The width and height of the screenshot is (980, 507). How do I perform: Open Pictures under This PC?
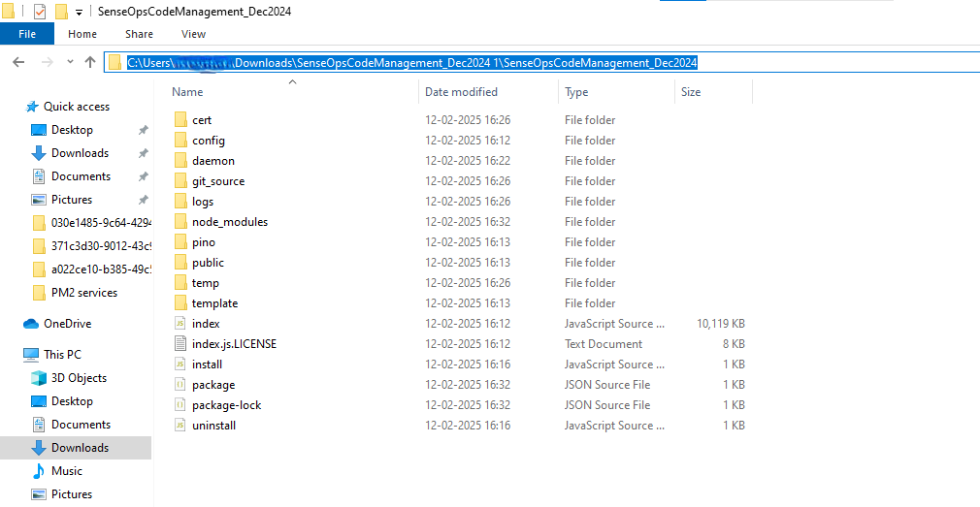point(72,493)
